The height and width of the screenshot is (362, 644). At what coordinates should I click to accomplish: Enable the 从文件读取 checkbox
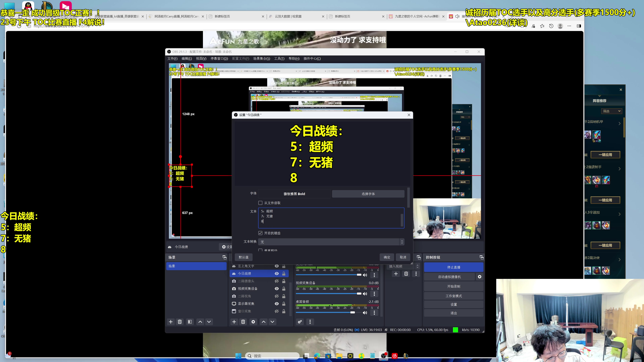coord(260,203)
